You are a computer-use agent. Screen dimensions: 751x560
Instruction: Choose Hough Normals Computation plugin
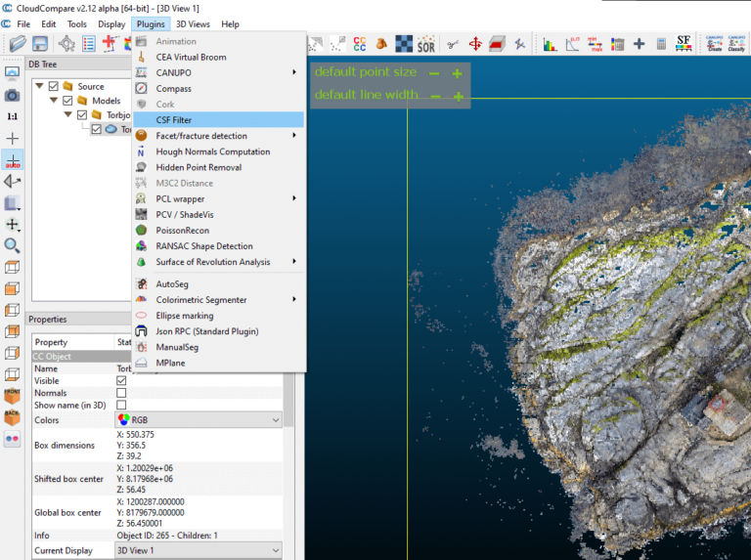point(219,151)
